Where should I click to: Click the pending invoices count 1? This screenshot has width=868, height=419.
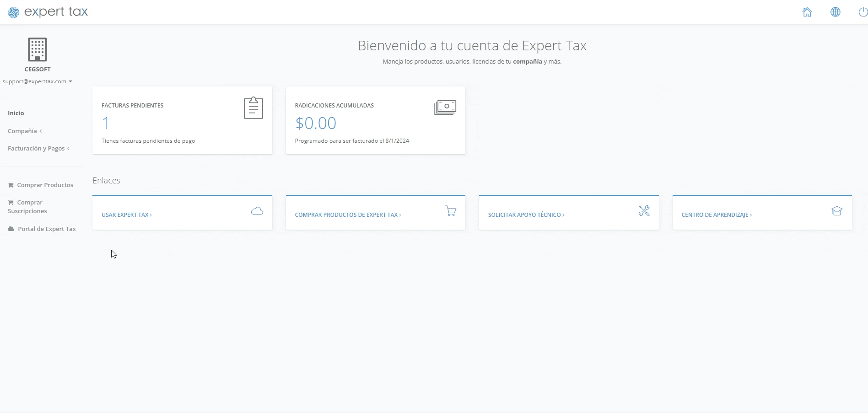(106, 124)
